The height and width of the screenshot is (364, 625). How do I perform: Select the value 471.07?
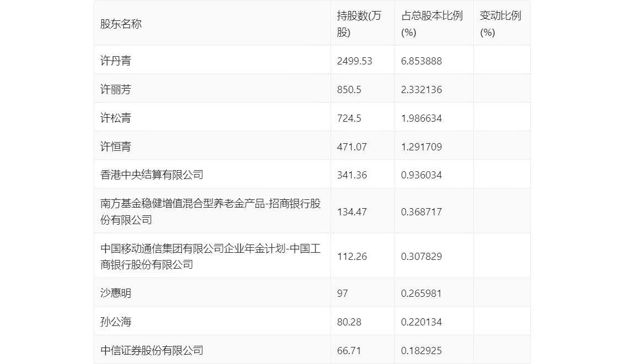(x=352, y=147)
